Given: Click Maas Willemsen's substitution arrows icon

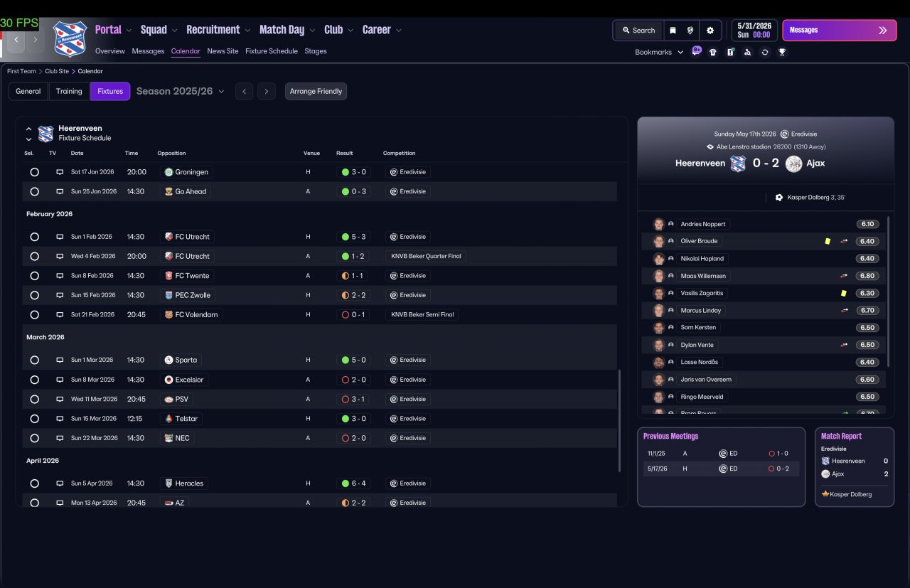Looking at the screenshot, I should [844, 276].
